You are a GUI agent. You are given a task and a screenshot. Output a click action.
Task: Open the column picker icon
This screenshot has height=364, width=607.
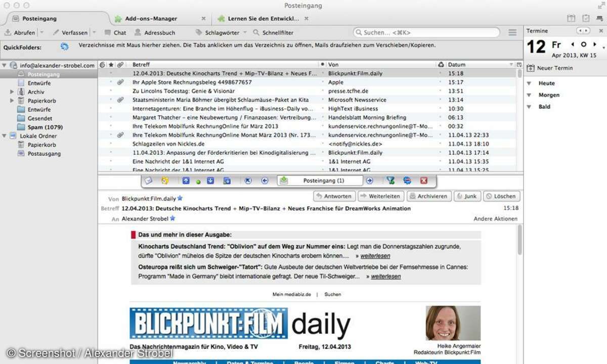point(518,65)
